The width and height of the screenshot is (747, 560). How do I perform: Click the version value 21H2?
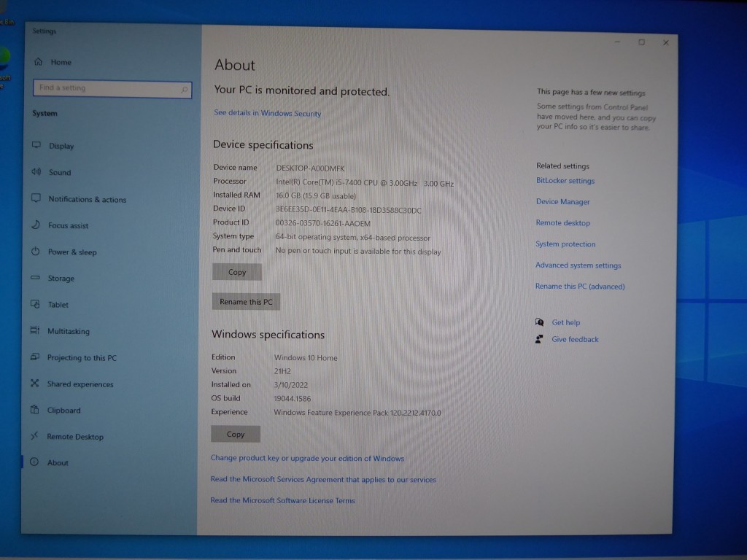coord(282,371)
